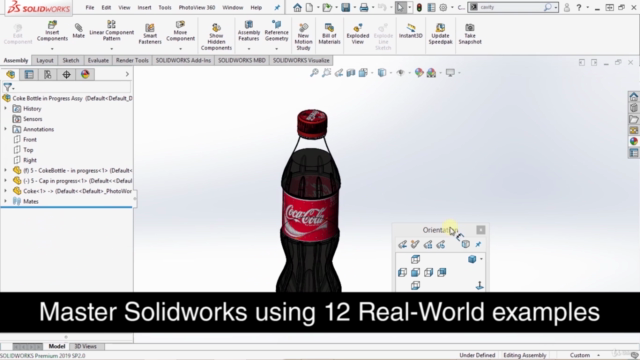640x360 pixels.
Task: Click Zoom to Fit magnifier
Action: [x=314, y=73]
